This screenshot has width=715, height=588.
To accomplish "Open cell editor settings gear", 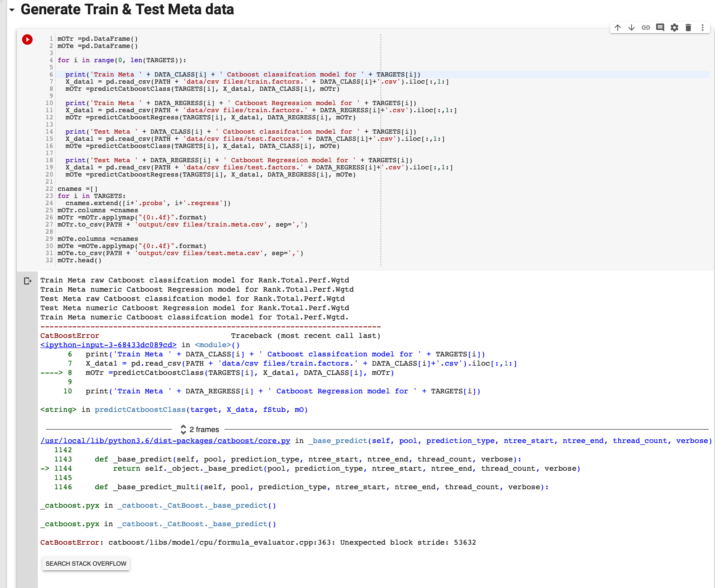I will 674,28.
